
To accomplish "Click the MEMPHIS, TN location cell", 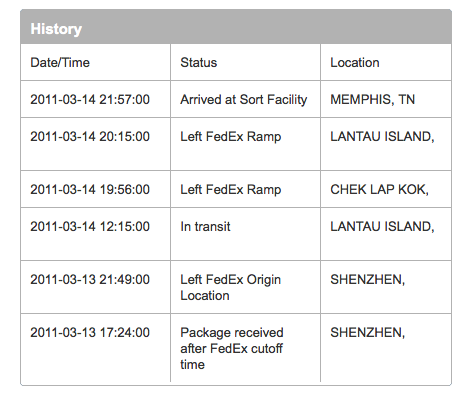I will click(x=373, y=99).
